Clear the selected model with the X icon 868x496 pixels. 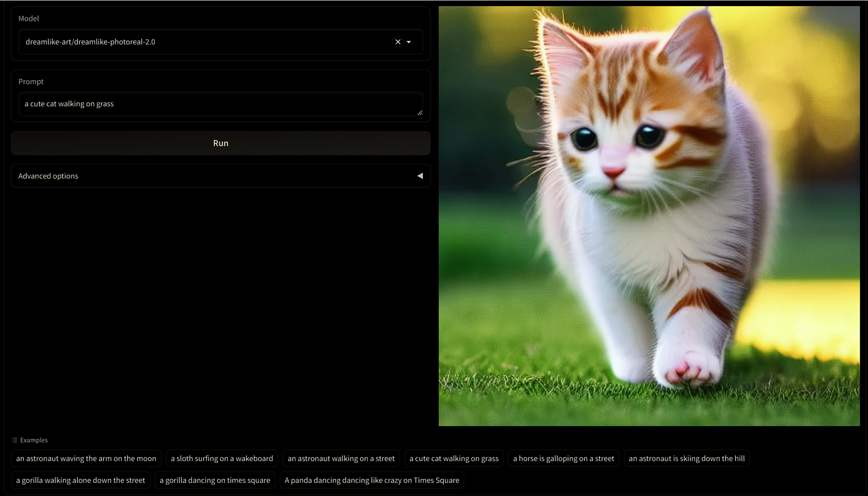pyautogui.click(x=398, y=42)
